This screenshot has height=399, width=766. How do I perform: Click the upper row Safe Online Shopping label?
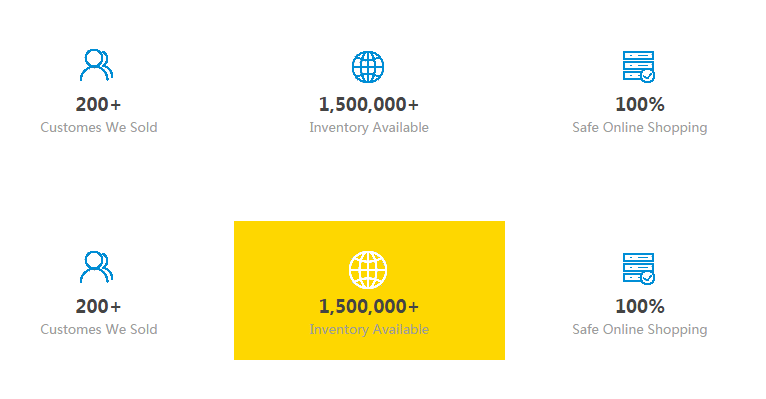(639, 128)
